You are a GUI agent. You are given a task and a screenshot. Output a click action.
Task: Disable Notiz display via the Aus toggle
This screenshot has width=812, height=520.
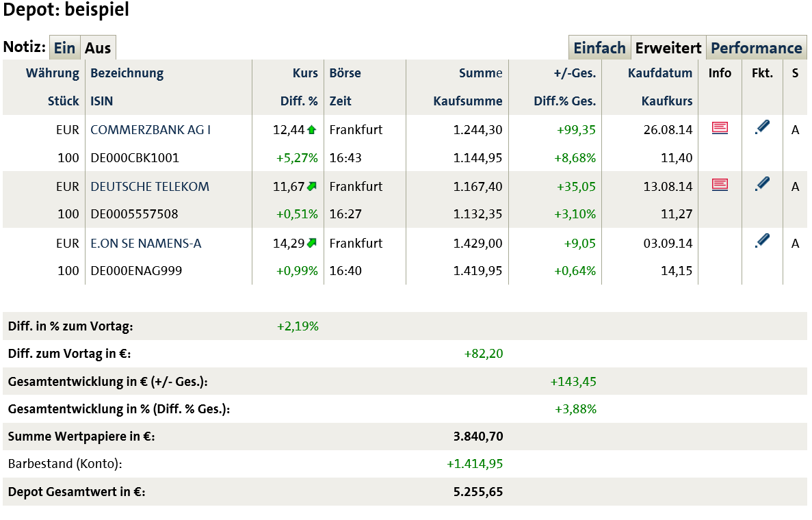[x=98, y=47]
